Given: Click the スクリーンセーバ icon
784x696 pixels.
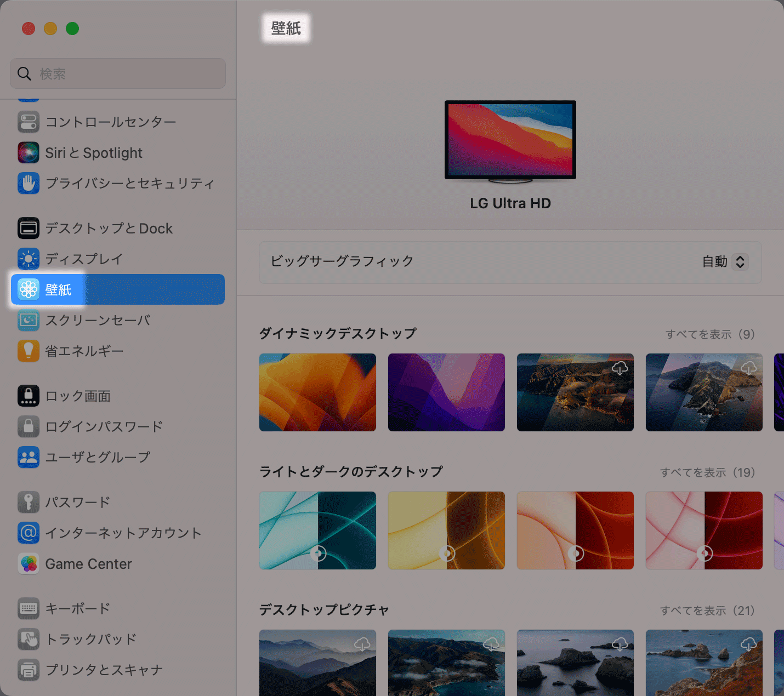Looking at the screenshot, I should (29, 320).
